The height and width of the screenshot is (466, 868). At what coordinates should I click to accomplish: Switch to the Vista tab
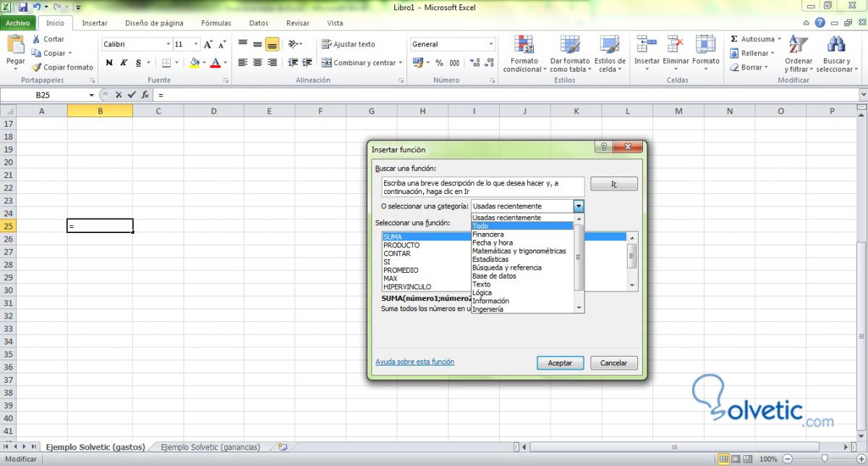click(x=335, y=23)
